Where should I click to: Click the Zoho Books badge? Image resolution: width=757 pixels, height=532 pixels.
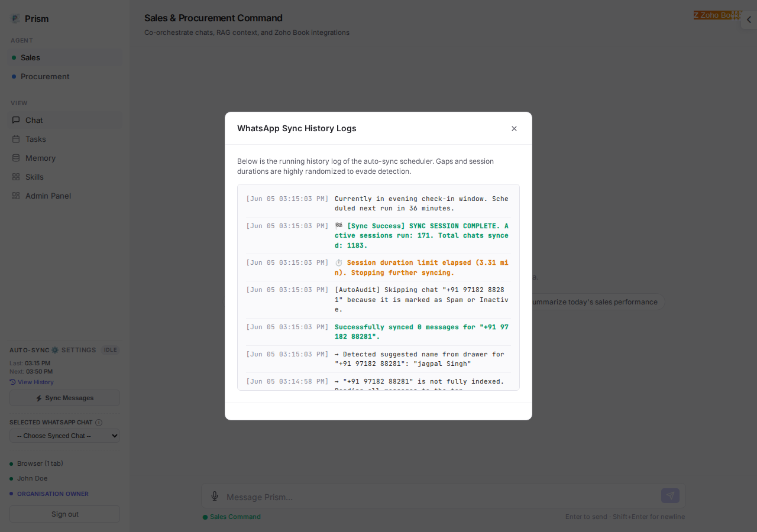[x=717, y=15]
